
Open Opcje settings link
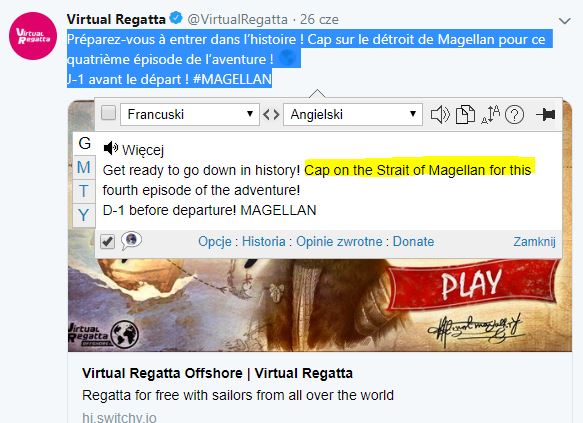(215, 242)
